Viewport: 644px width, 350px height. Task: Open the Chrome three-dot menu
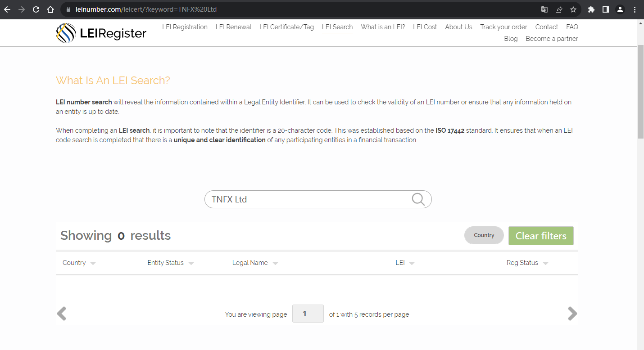click(x=635, y=9)
